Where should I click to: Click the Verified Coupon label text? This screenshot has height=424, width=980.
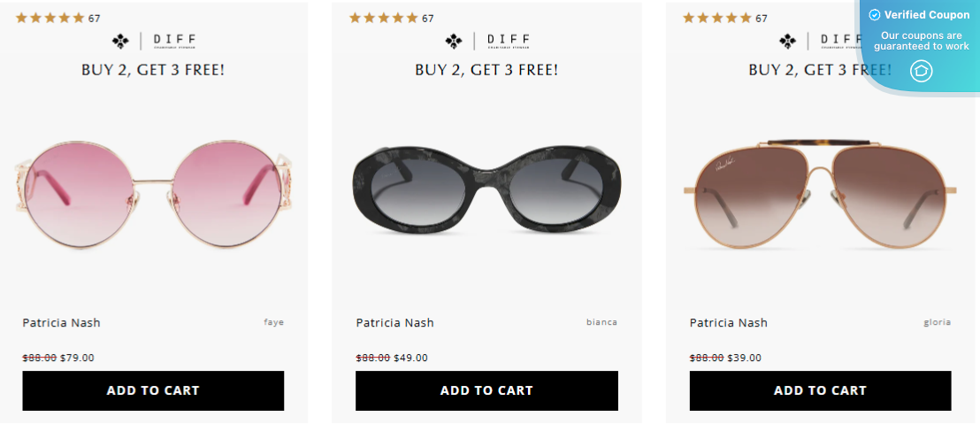pos(927,15)
